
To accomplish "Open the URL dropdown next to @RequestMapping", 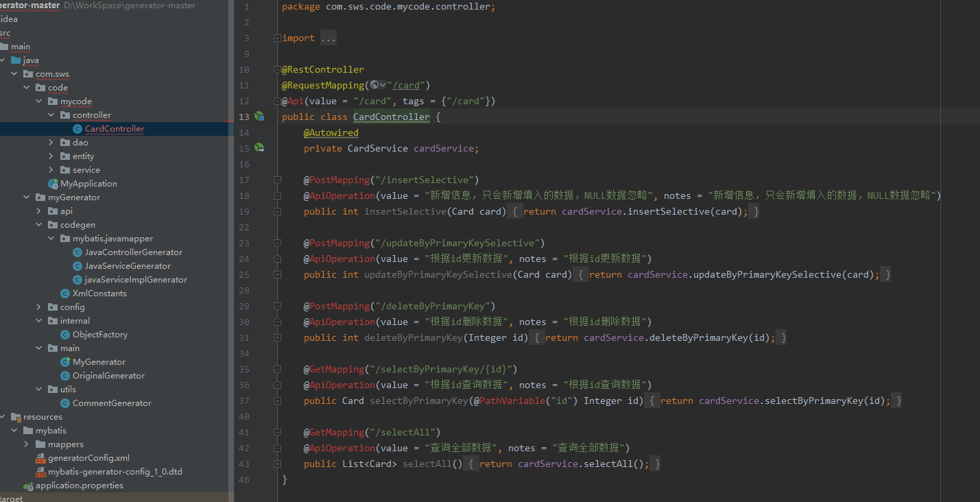I will (x=381, y=84).
